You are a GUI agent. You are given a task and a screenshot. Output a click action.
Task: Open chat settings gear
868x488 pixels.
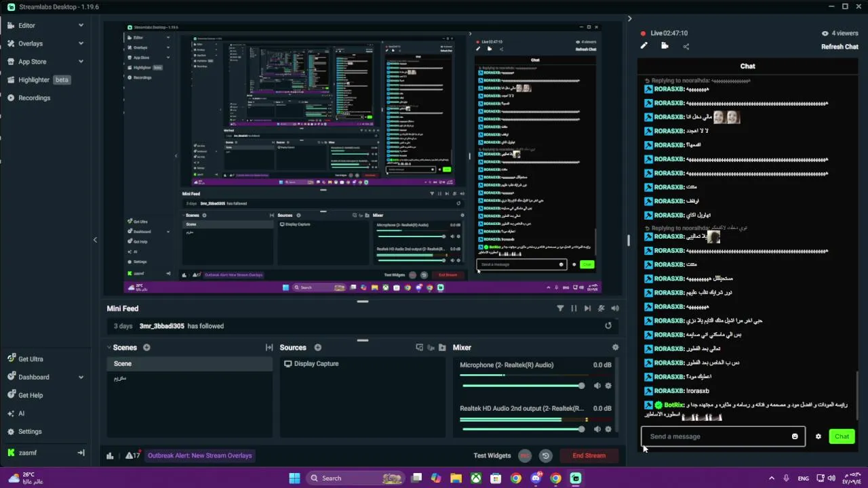(818, 436)
